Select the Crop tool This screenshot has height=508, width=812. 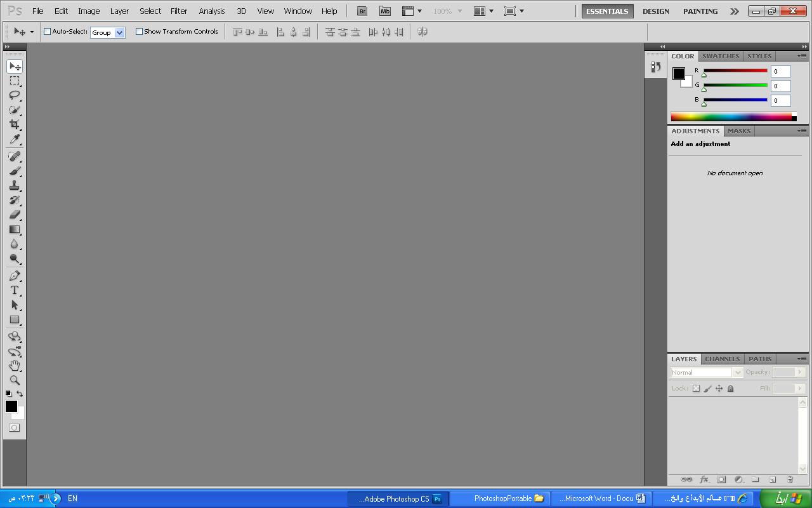point(14,124)
